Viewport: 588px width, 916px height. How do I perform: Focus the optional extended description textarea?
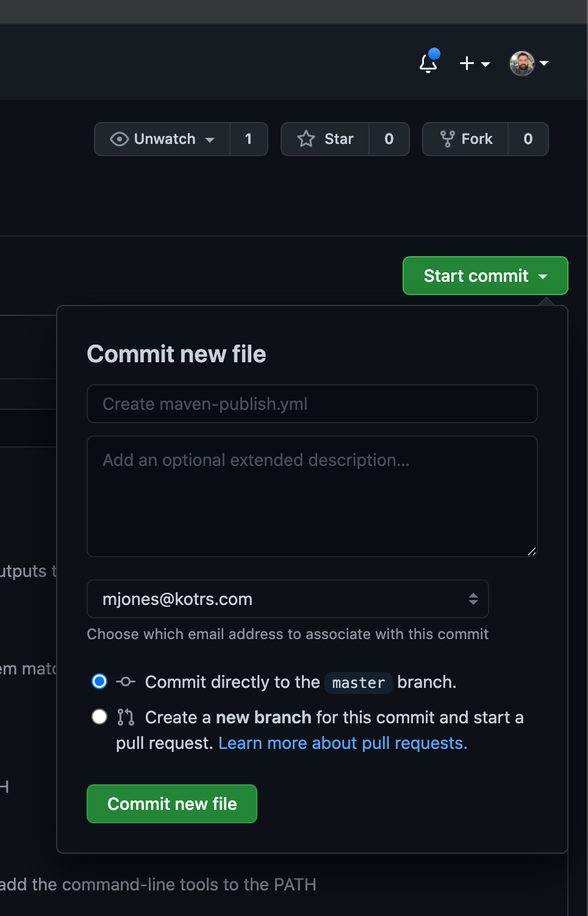(312, 496)
